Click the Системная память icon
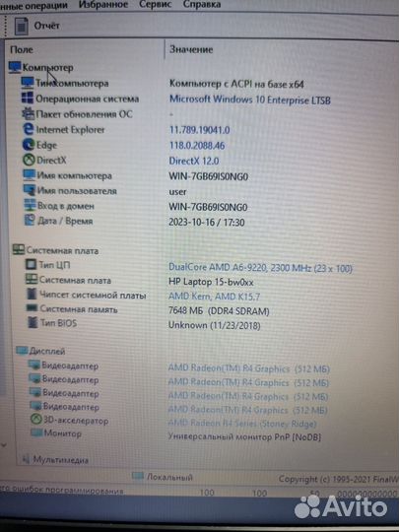Viewport: 399px width, 532px height. [33, 308]
